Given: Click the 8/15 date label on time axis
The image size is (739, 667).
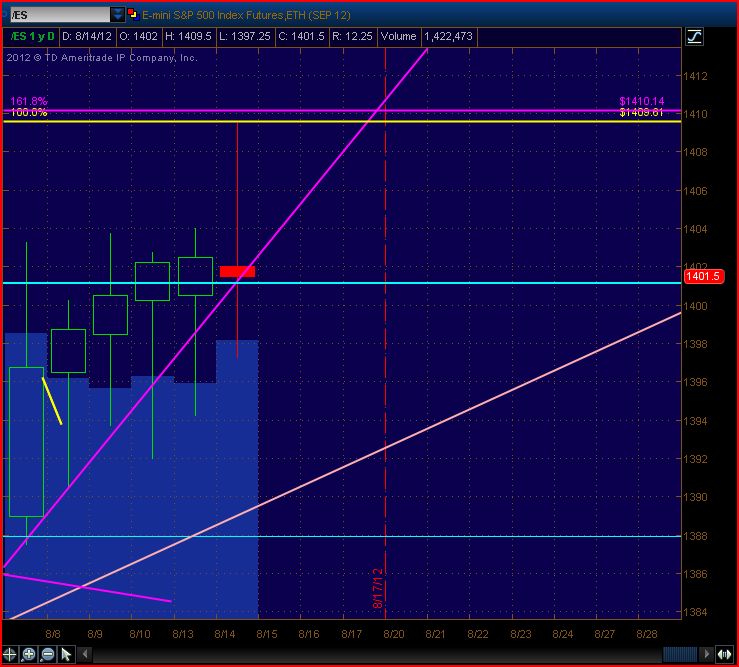Looking at the screenshot, I should [267, 634].
